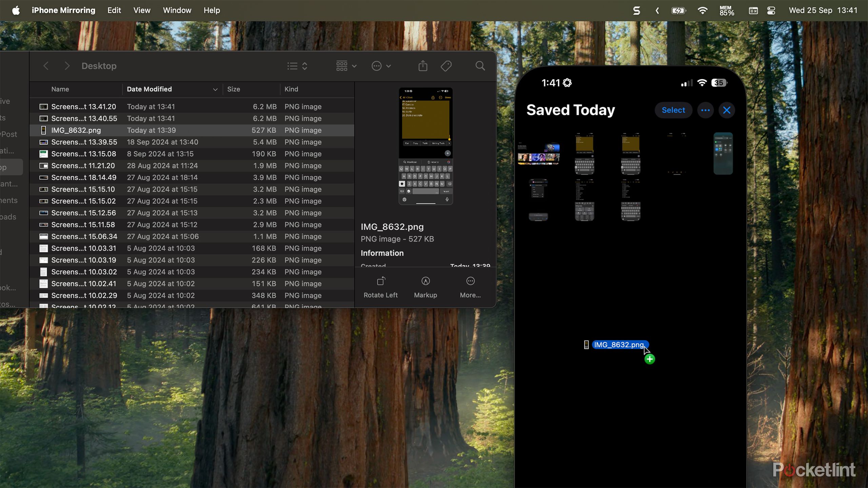
Task: Open Control Center in menu bar
Action: click(x=771, y=11)
